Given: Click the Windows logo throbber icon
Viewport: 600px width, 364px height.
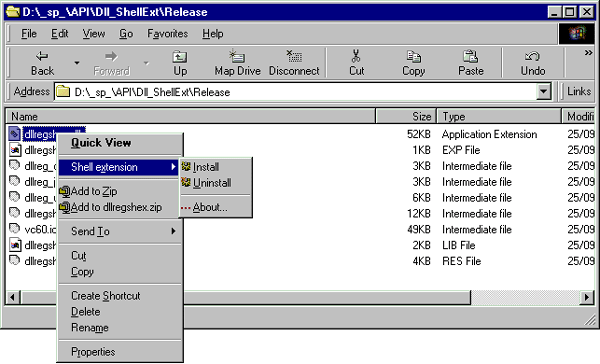Looking at the screenshot, I should coord(577,34).
